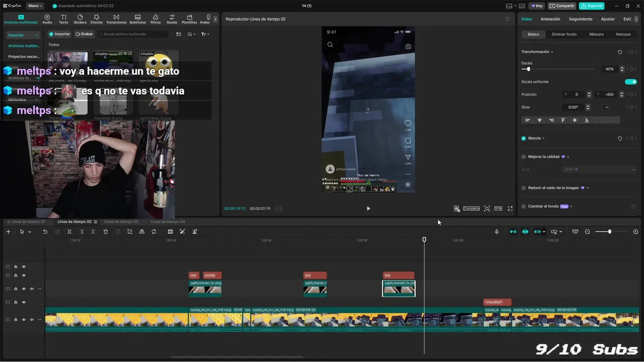This screenshot has width=644, height=362.
Task: Click the undo arrow in timeline toolbar
Action: point(45,232)
